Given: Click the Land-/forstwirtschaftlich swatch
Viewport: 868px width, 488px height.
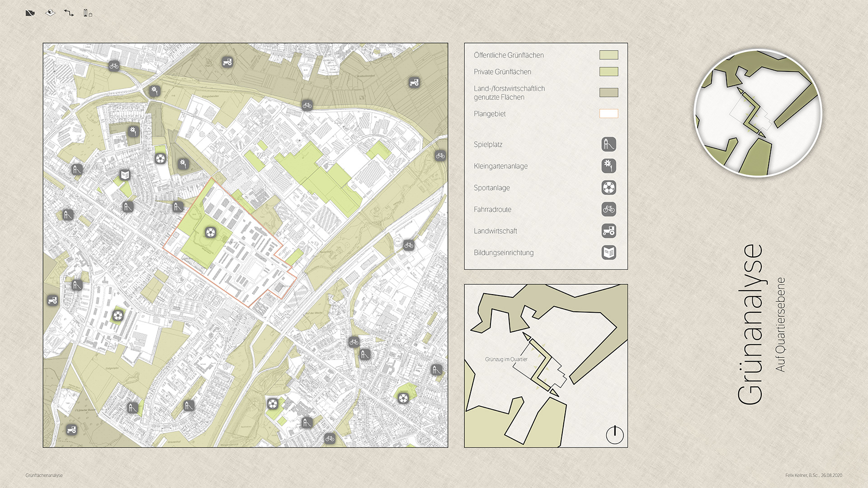Looking at the screenshot, I should click(x=609, y=93).
